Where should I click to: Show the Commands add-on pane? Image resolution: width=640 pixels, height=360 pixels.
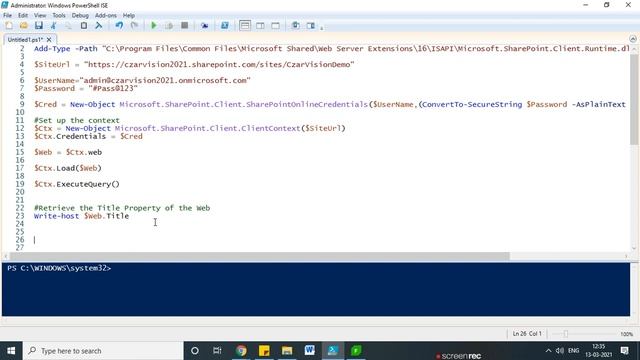pyautogui.click(x=311, y=26)
